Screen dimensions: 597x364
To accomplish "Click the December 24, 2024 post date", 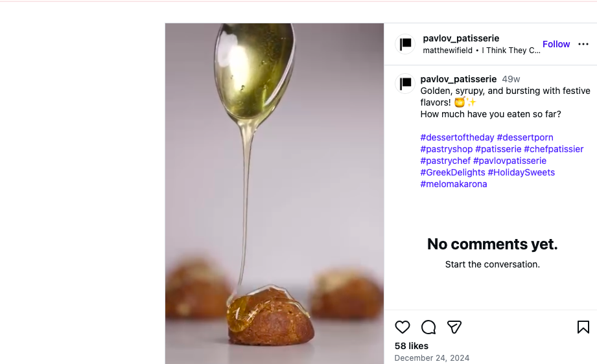I will point(432,358).
